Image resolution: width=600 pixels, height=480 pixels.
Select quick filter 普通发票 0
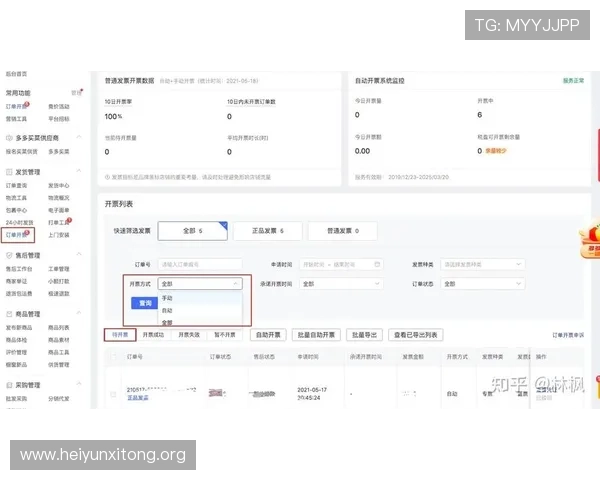343,231
